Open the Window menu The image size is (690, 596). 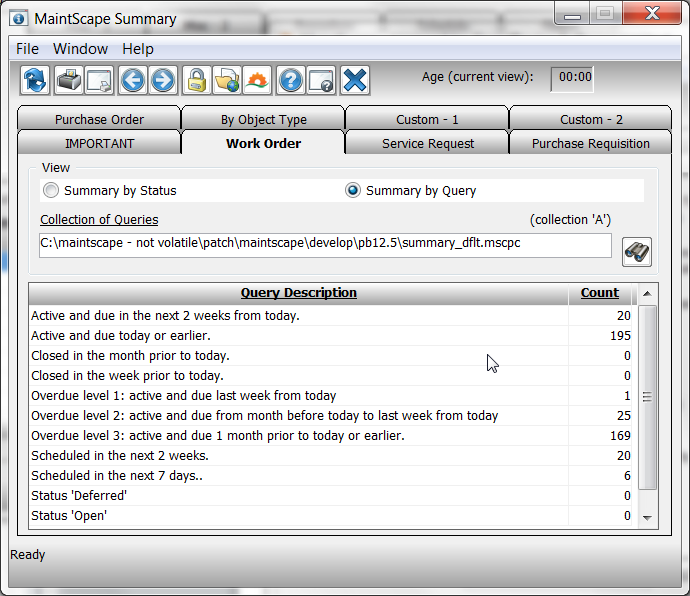(x=81, y=49)
